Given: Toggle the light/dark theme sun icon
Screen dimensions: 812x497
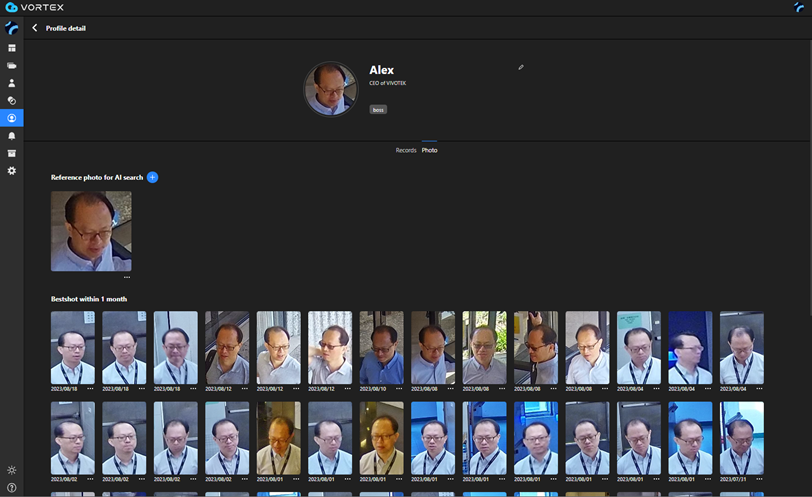Looking at the screenshot, I should tap(12, 470).
